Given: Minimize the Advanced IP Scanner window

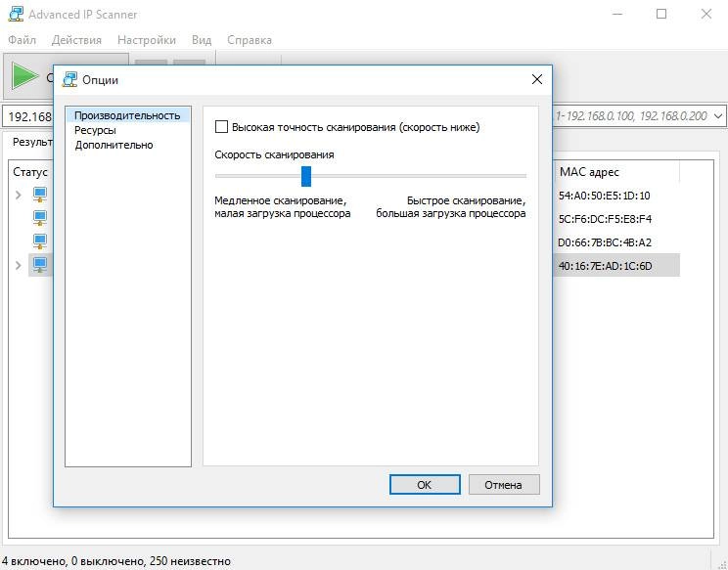Looking at the screenshot, I should click(x=617, y=14).
